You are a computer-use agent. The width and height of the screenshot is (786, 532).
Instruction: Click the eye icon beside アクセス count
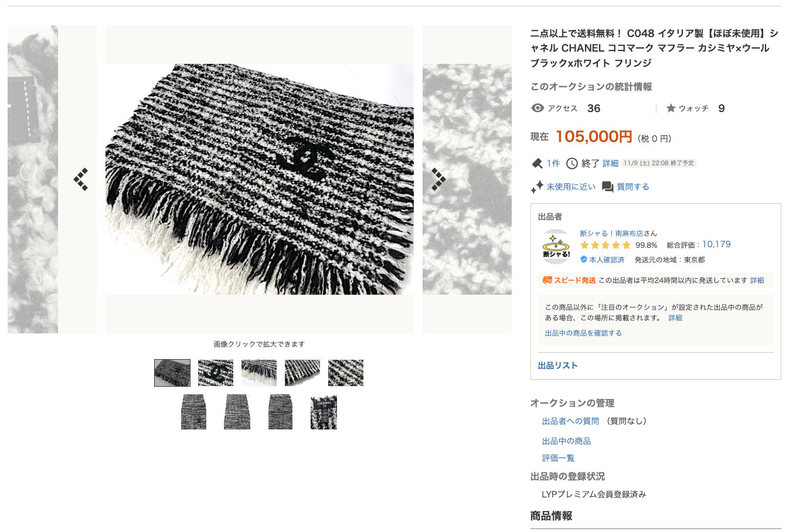tap(537, 108)
